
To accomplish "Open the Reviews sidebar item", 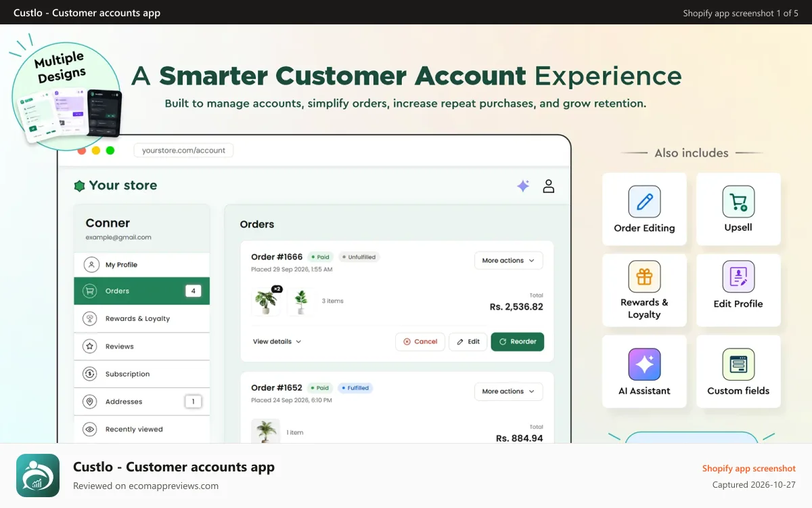I will pos(141,346).
